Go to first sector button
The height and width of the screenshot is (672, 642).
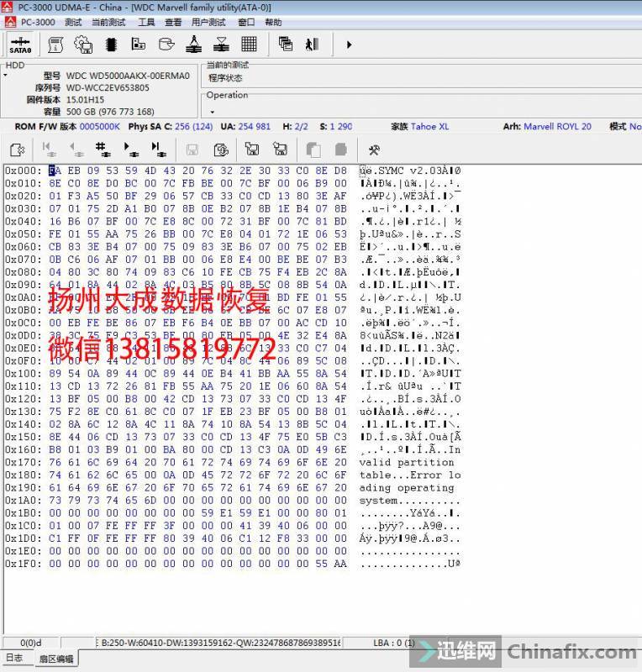click(x=49, y=150)
